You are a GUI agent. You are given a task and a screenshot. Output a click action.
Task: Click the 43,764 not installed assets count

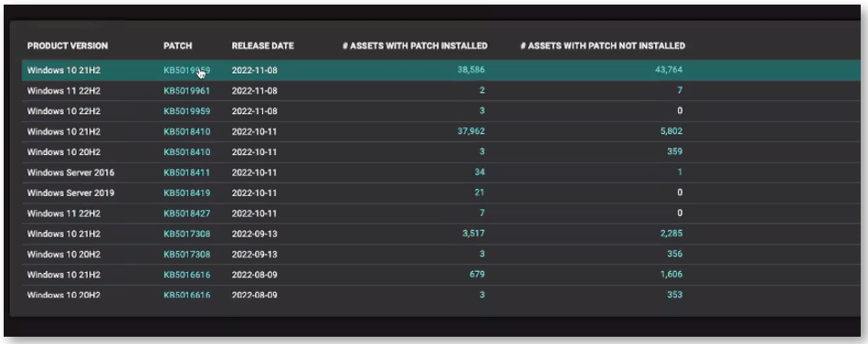click(x=668, y=69)
